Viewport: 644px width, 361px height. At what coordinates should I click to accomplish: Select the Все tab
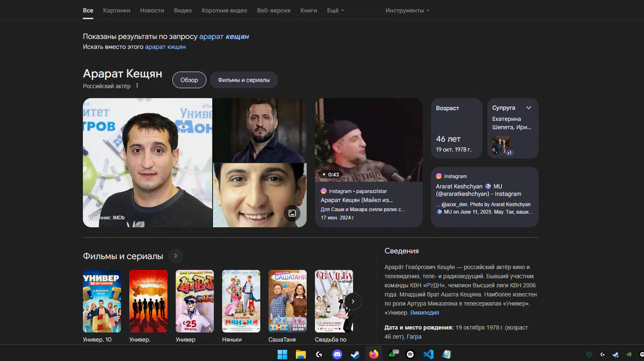pos(88,10)
